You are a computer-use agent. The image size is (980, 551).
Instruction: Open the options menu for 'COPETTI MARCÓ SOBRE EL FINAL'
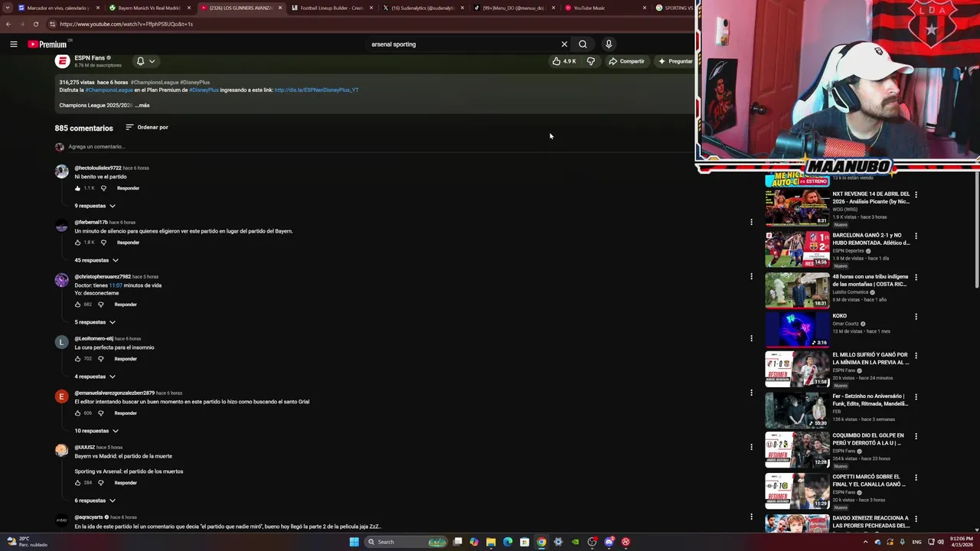coord(916,478)
